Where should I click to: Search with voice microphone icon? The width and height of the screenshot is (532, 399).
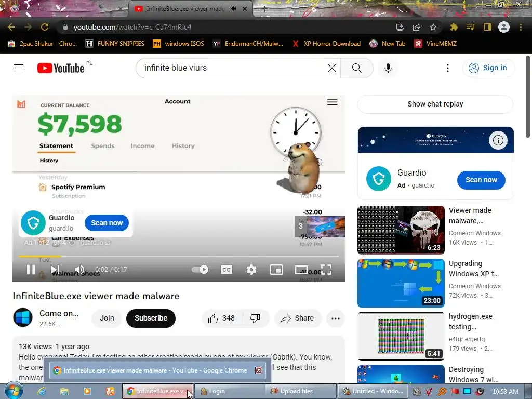pyautogui.click(x=388, y=68)
